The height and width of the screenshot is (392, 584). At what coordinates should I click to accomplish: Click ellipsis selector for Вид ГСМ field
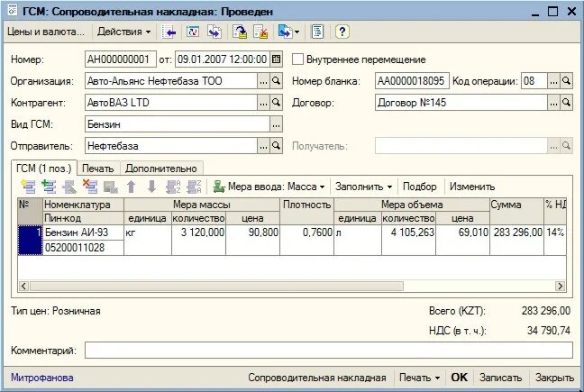pos(276,124)
